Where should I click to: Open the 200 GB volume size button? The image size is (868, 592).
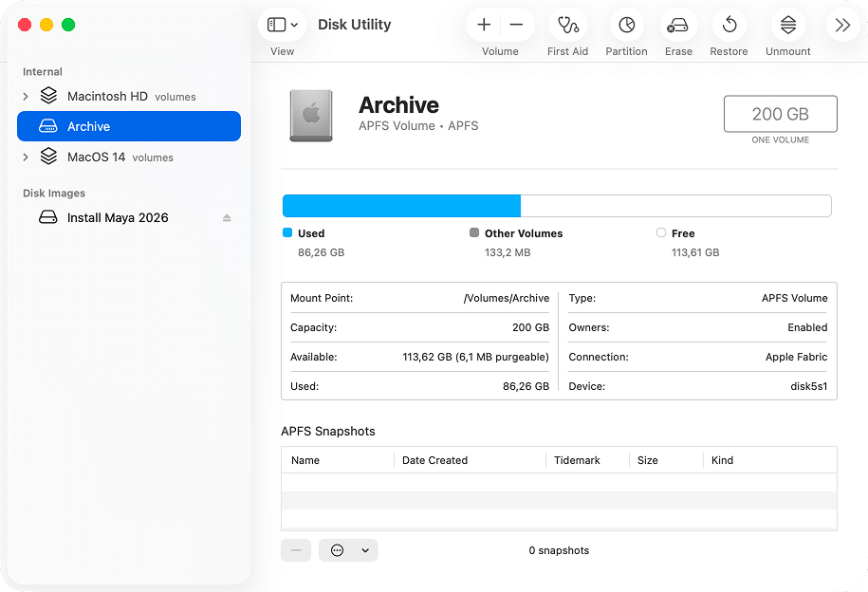[x=780, y=112]
